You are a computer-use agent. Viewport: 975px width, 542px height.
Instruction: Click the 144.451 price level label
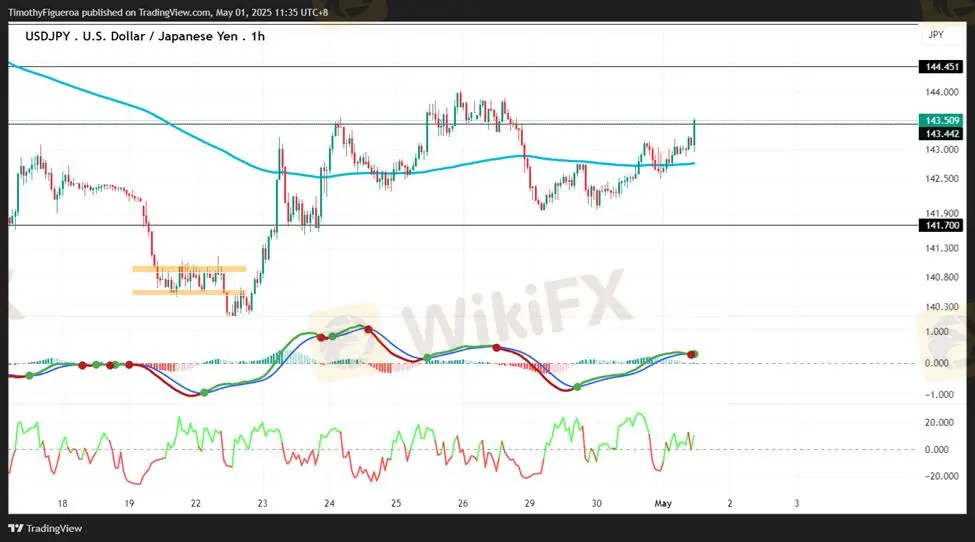click(943, 66)
